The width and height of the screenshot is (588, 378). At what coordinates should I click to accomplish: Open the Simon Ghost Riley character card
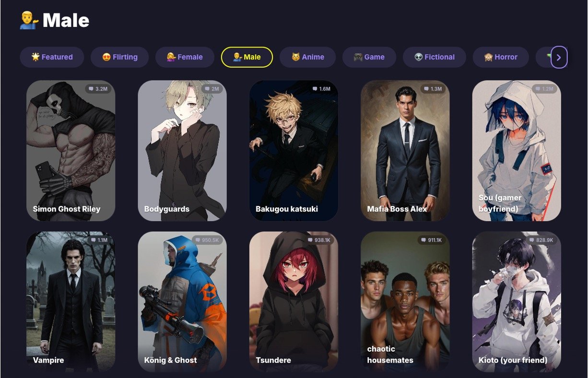[71, 151]
